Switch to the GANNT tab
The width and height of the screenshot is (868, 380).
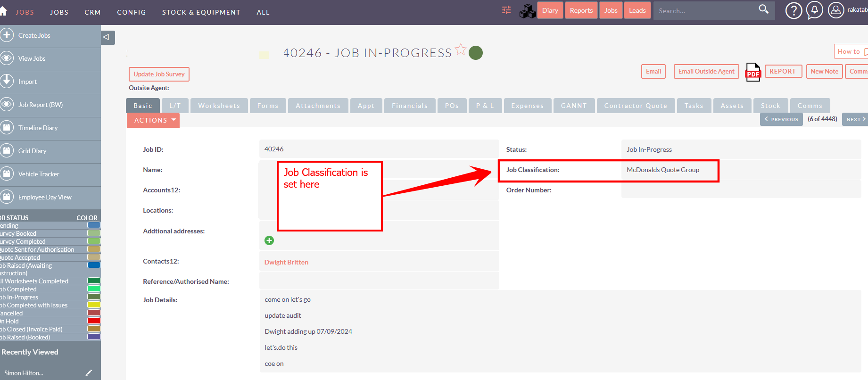click(574, 106)
